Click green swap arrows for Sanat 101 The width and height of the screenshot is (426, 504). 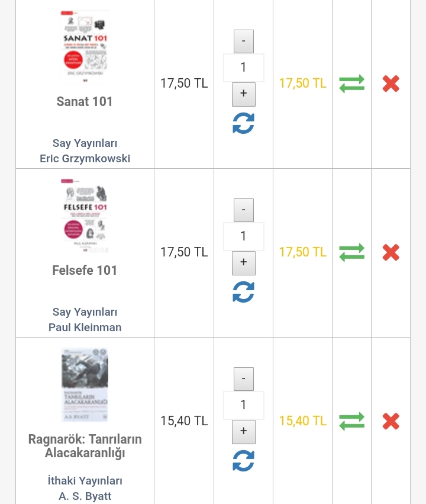[x=351, y=84]
